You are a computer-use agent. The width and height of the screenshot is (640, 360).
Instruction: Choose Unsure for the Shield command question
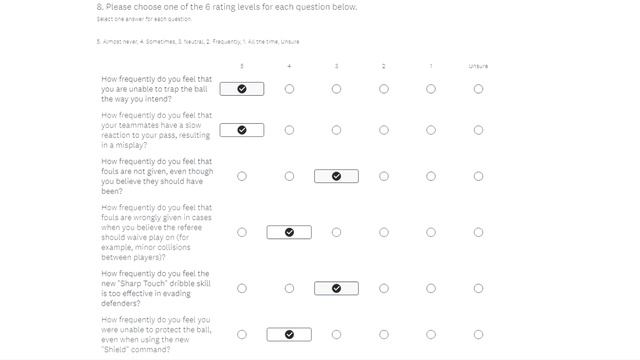click(478, 335)
